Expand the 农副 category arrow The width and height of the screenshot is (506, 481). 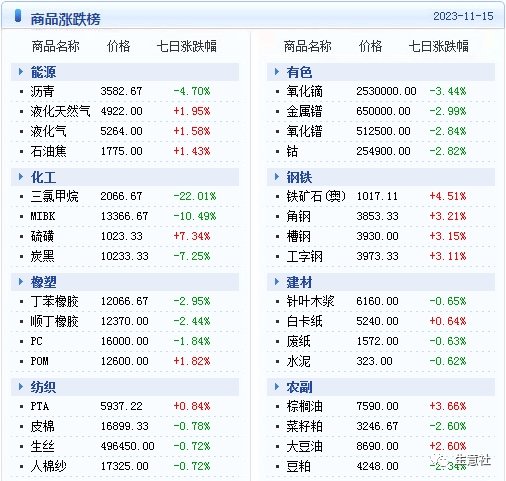tap(277, 387)
